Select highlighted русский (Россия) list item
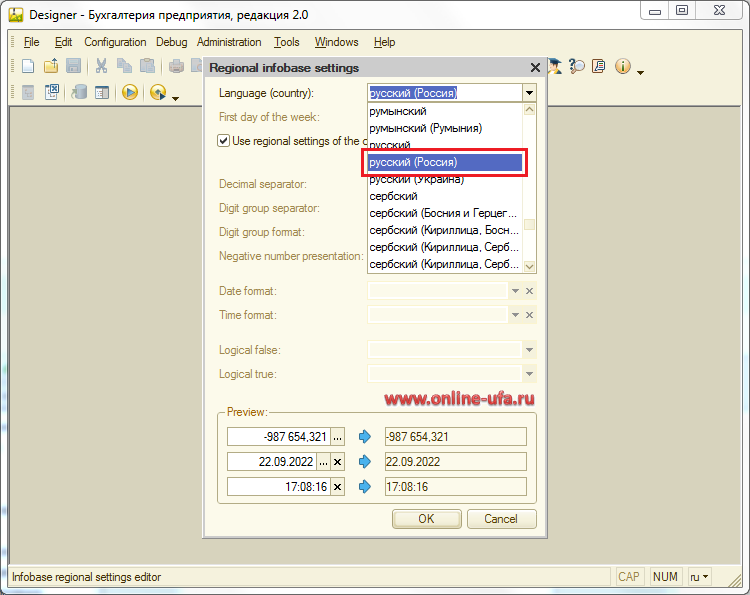 [445, 162]
